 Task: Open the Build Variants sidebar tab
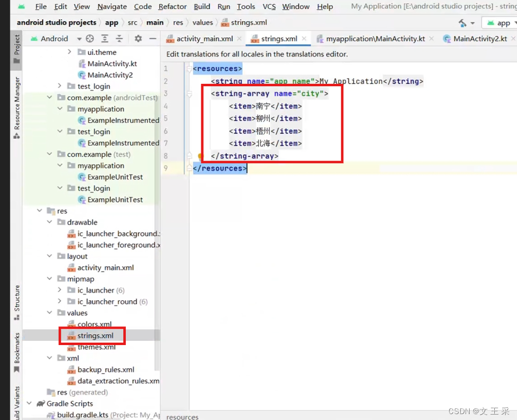tap(16, 403)
